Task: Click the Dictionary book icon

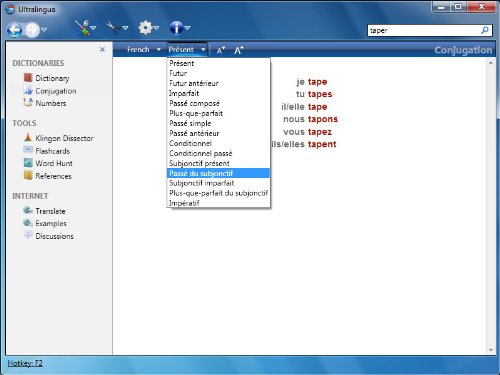Action: coord(28,78)
